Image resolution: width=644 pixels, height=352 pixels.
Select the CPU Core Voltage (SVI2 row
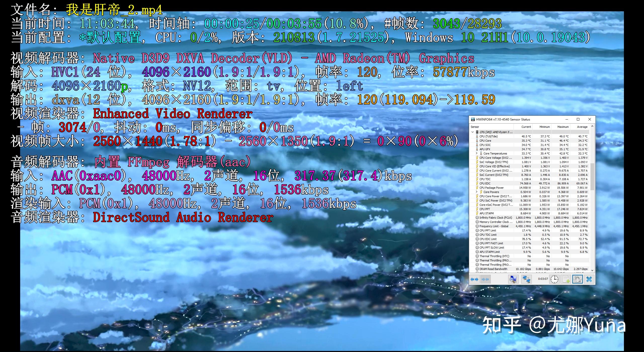[x=529, y=158]
